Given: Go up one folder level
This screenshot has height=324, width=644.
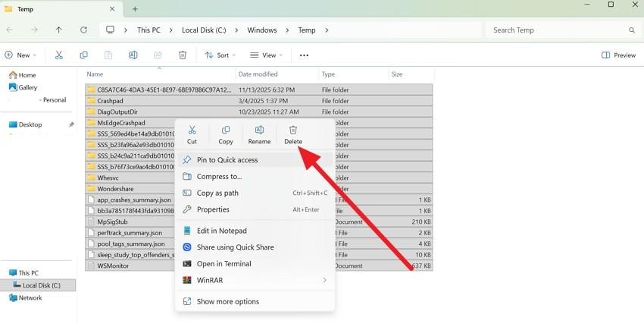Looking at the screenshot, I should tap(59, 30).
